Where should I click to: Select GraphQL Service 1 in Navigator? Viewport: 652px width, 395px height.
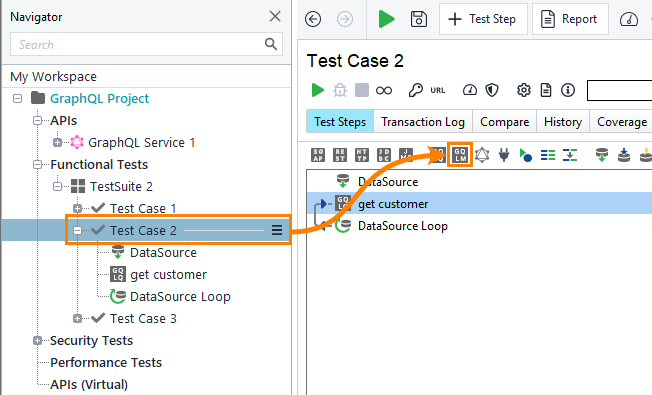[x=141, y=143]
